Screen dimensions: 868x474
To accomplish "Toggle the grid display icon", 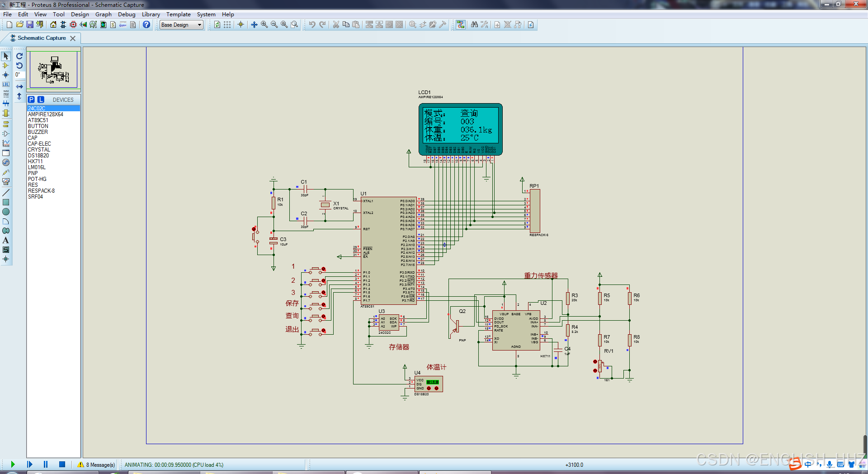I will click(227, 24).
